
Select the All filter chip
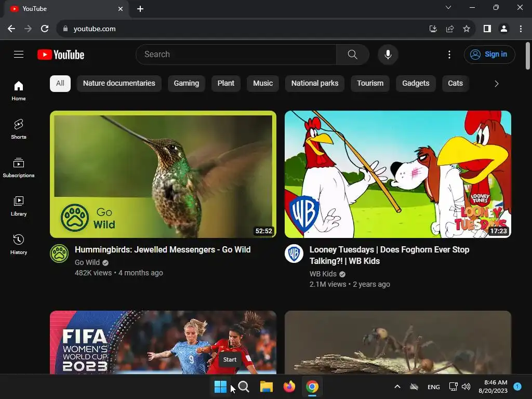(60, 84)
